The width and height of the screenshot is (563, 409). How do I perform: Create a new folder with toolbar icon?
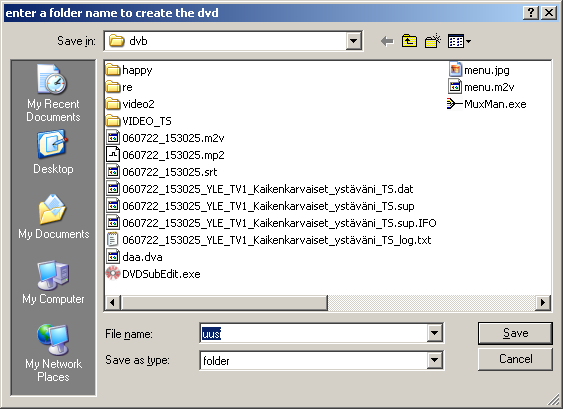coord(433,41)
